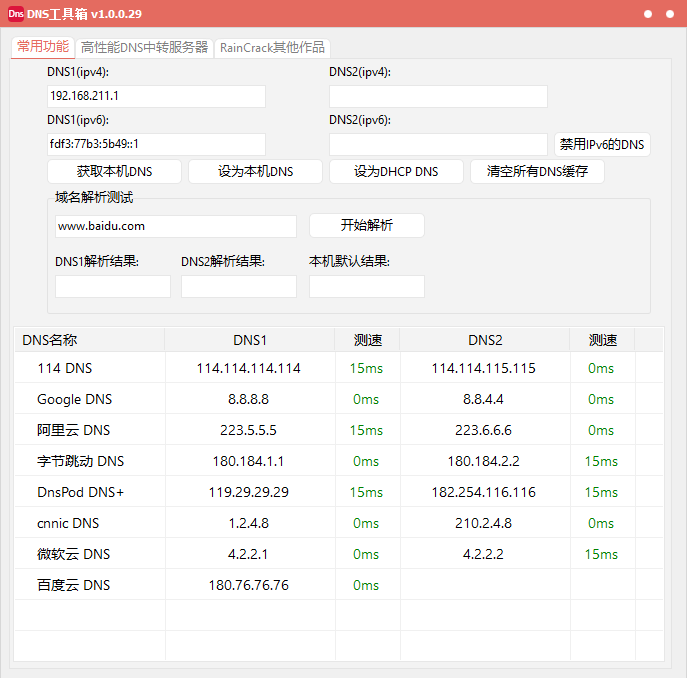This screenshot has height=678, width=687.
Task: Click the 180.184.2.2 address cell
Action: coord(484,461)
